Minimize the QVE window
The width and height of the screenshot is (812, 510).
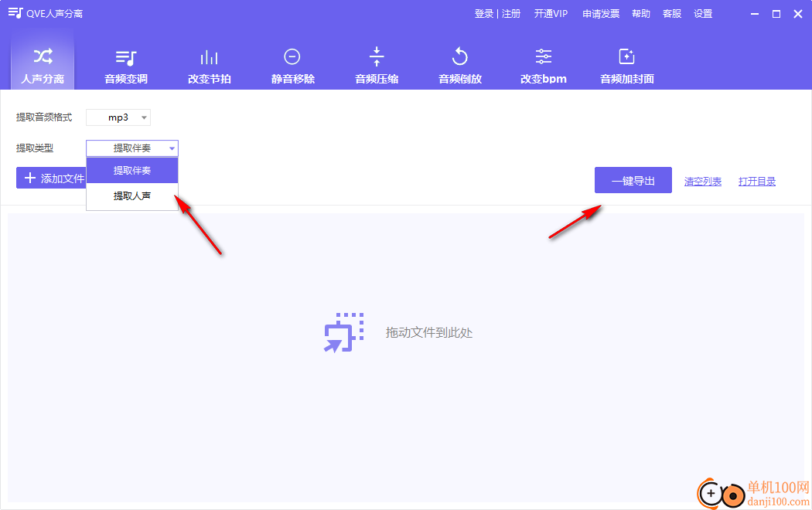point(755,14)
